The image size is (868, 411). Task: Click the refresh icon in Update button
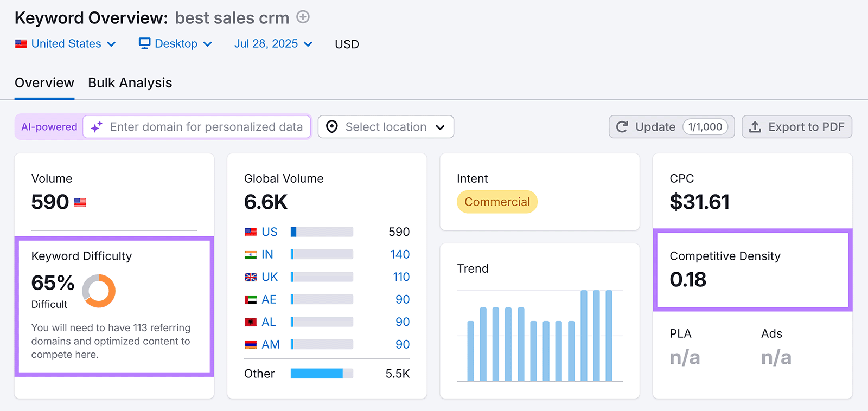pos(622,127)
